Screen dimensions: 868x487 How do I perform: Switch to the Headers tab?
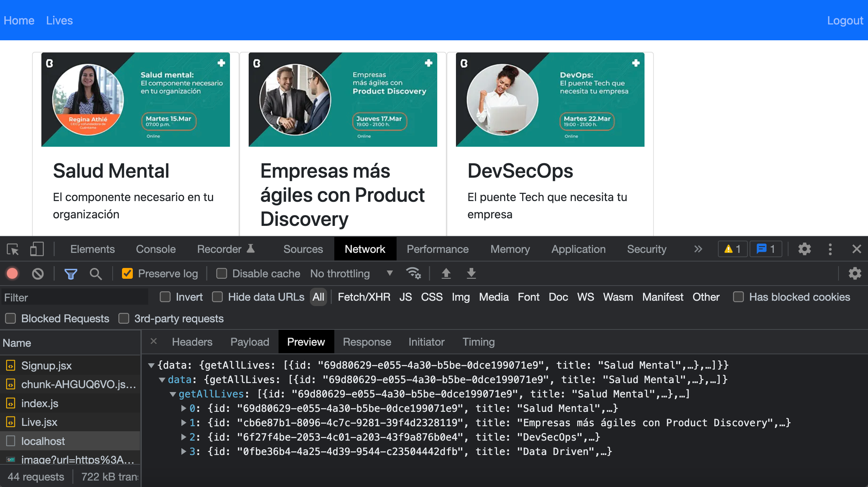coord(192,342)
